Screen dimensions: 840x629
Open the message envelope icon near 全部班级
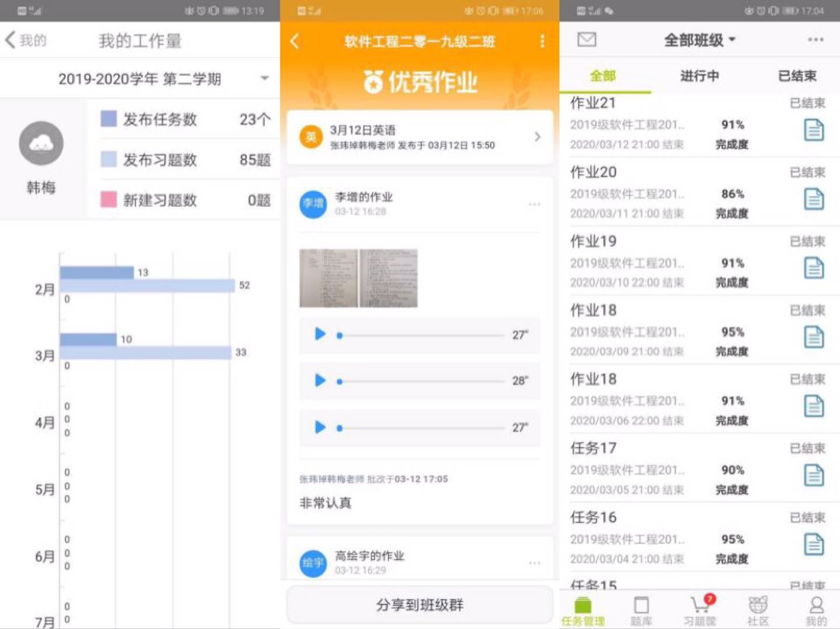[x=587, y=39]
